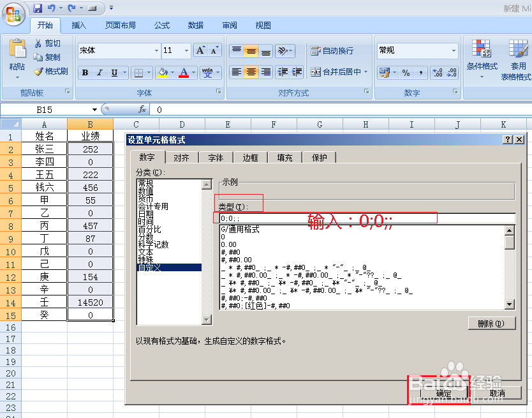Save the workbook with the floppy icon
532x418 pixels.
[38, 8]
